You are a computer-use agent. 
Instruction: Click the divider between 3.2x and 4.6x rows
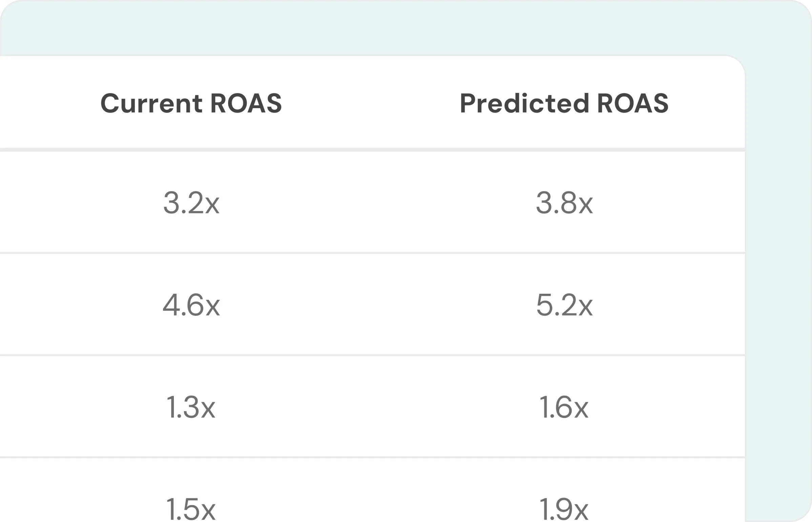click(x=372, y=253)
